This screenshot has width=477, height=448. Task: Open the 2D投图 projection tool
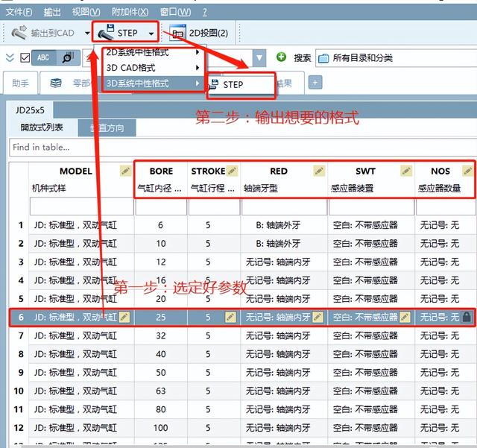(199, 33)
